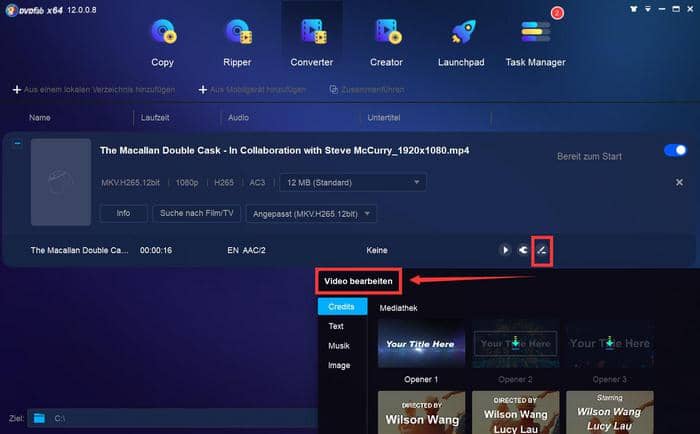
Task: Open the title bar dropdown menu arrow
Action: [x=647, y=9]
